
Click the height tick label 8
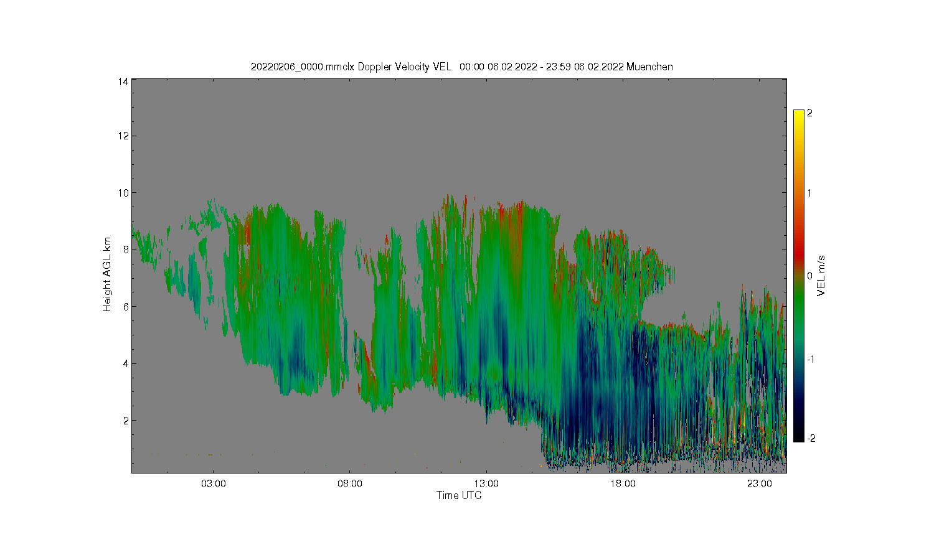126,250
